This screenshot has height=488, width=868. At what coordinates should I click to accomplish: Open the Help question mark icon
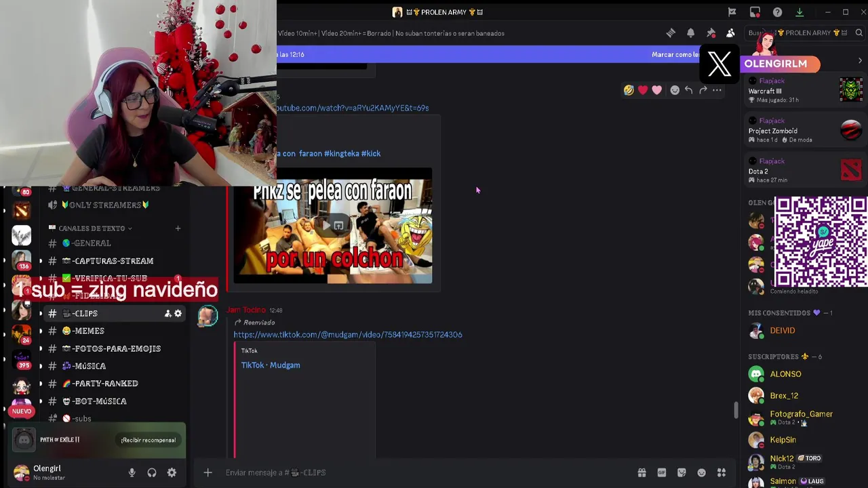(777, 12)
